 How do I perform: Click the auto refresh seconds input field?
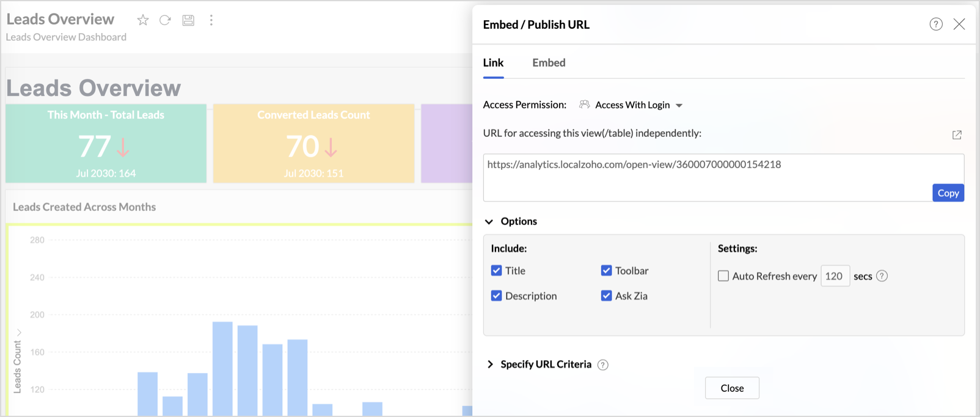(834, 276)
